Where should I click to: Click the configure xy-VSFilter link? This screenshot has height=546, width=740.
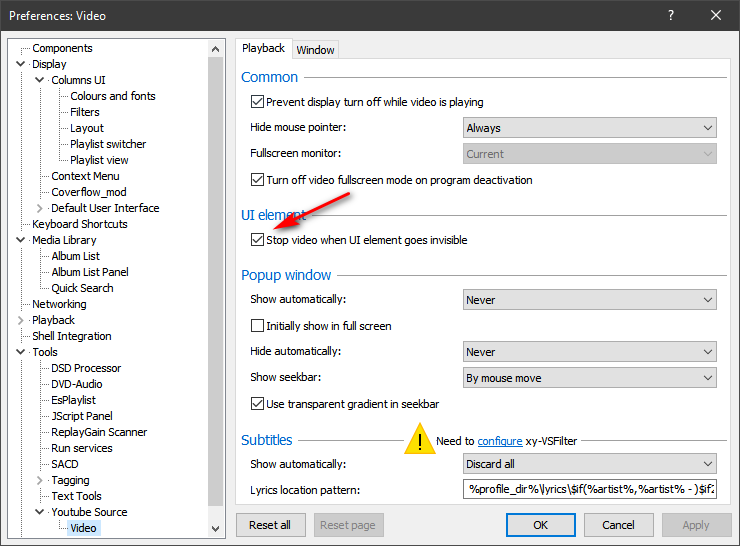coord(499,441)
